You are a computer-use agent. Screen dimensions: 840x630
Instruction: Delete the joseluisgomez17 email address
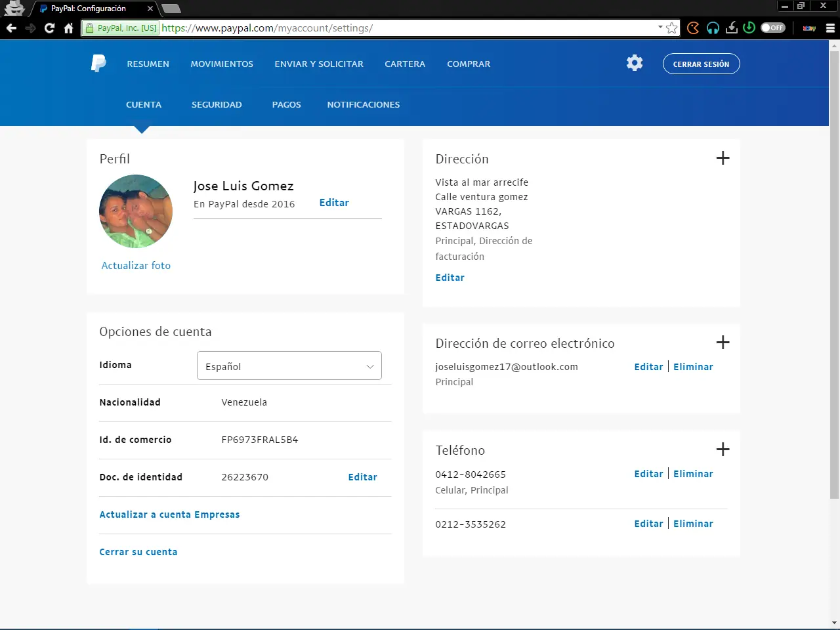[x=693, y=367]
